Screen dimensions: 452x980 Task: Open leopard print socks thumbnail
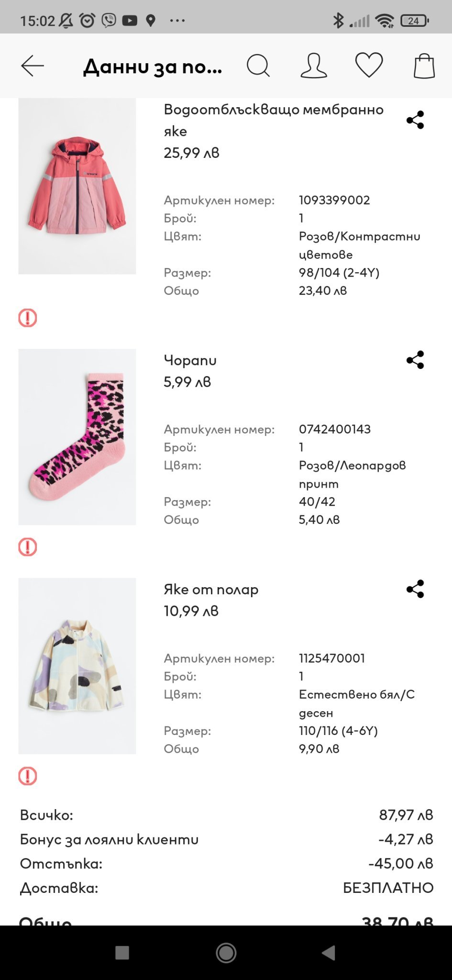pyautogui.click(x=77, y=437)
